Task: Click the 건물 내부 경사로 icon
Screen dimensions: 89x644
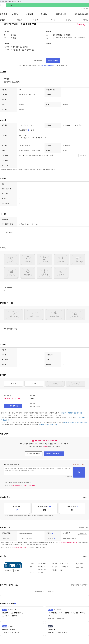Action: pyautogui.click(x=76, y=314)
